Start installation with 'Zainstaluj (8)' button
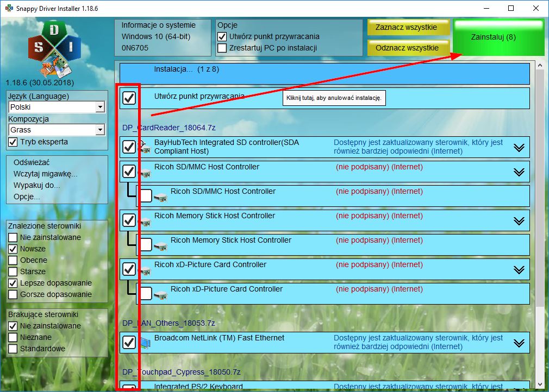Viewport: 549px width, 392px height. tap(498, 37)
